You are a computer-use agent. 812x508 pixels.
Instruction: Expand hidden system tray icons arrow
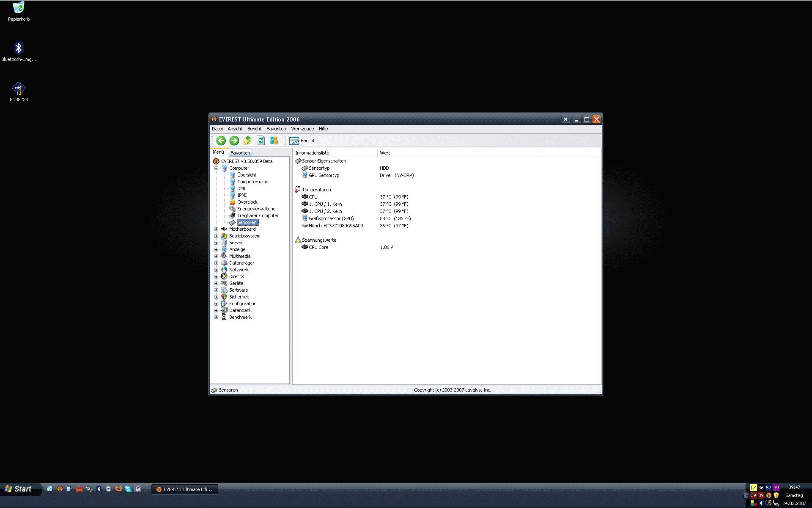coord(746,495)
